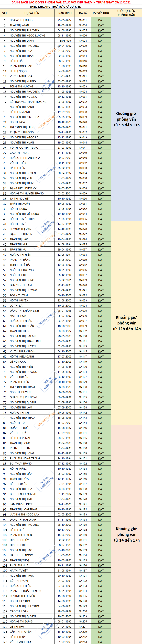Click the name 'LO THỊ LÀ'
Screen dimensions: 142x644
(x=16, y=306)
